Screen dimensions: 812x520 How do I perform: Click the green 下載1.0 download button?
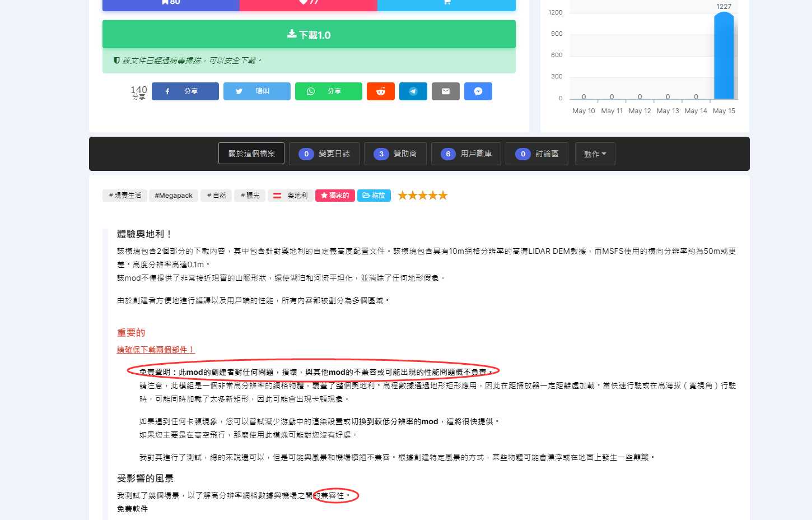click(x=309, y=34)
